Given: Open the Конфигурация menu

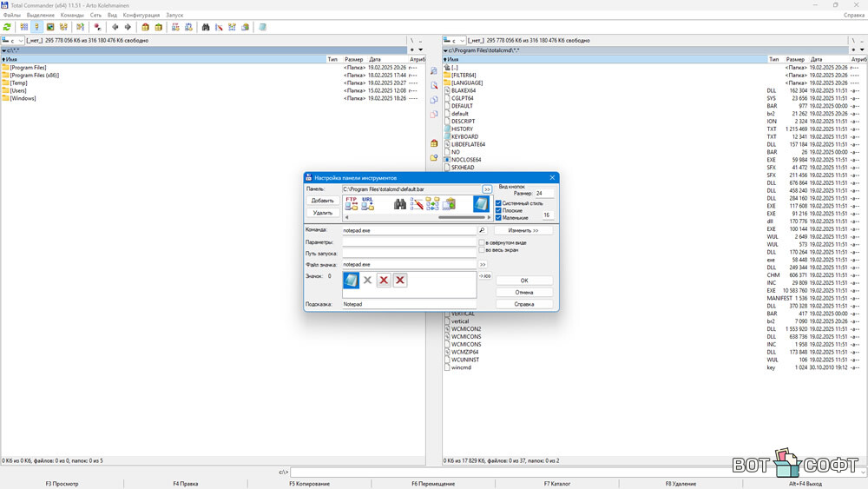Looking at the screenshot, I should 141,15.
